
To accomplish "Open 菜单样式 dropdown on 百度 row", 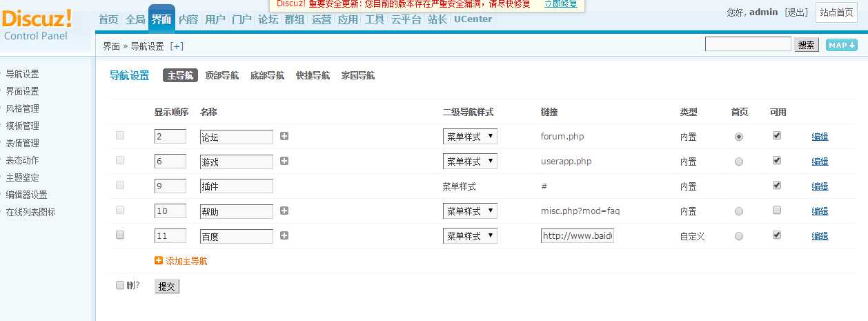I will pyautogui.click(x=470, y=236).
